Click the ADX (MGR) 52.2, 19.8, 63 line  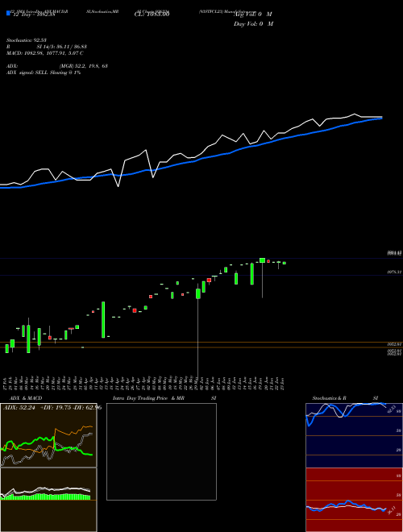[x=57, y=66]
